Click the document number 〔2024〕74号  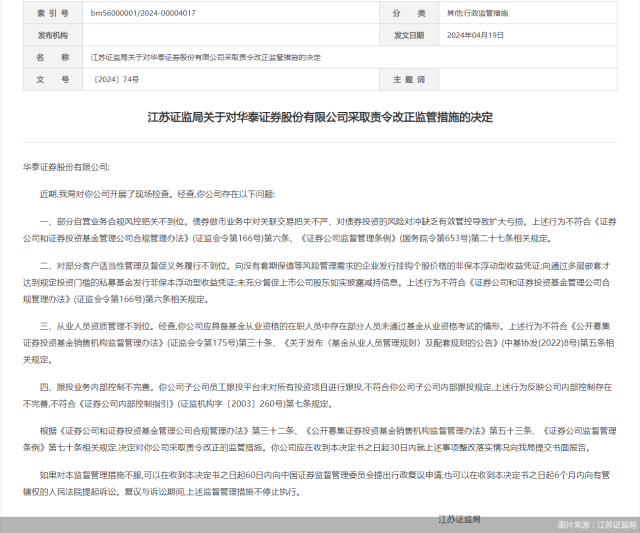pos(116,80)
